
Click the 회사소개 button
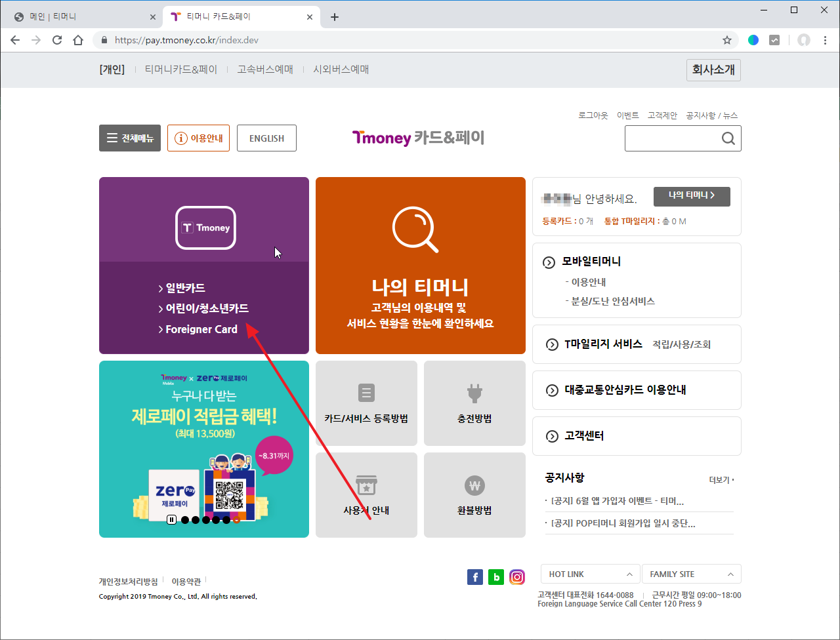pos(714,70)
